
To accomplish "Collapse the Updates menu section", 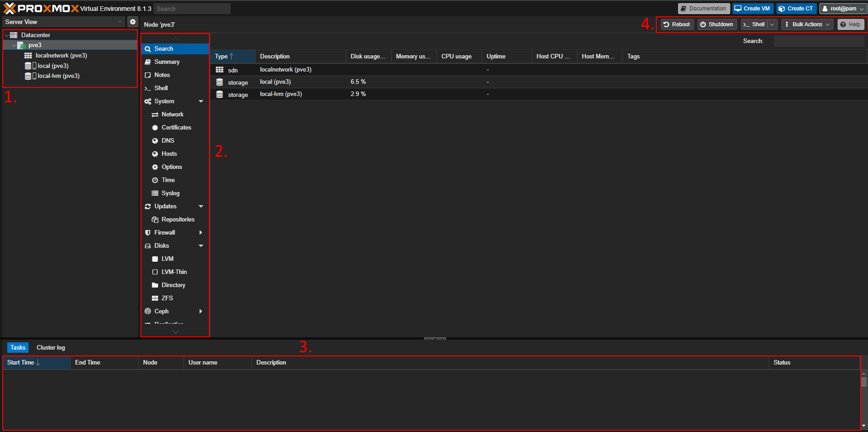I will 201,206.
